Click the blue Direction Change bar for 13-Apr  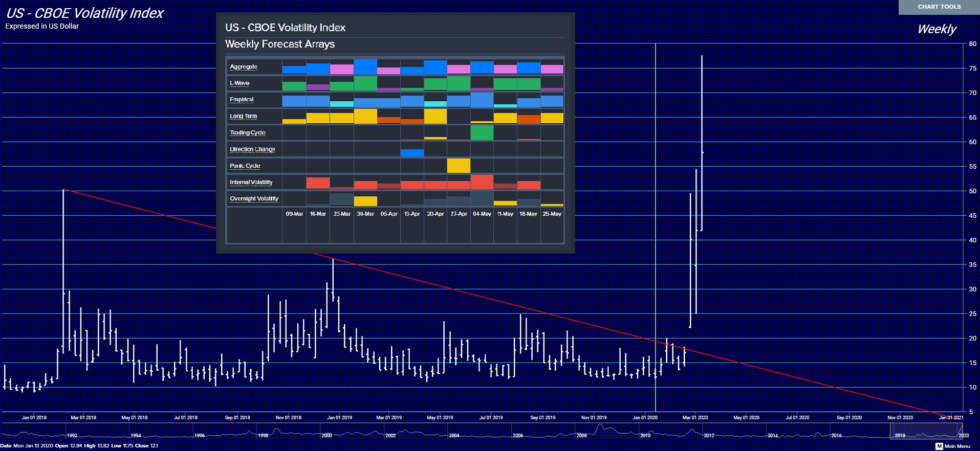pos(412,153)
